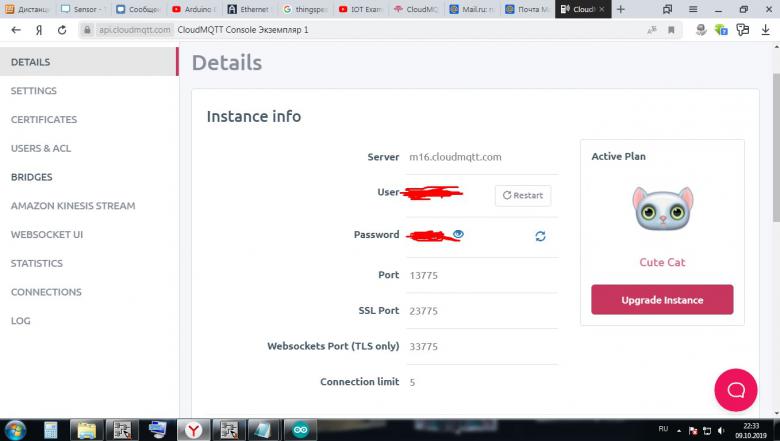Switch to the Arduino YouTube tab
Viewport: 780px width, 441px height.
pos(195,9)
